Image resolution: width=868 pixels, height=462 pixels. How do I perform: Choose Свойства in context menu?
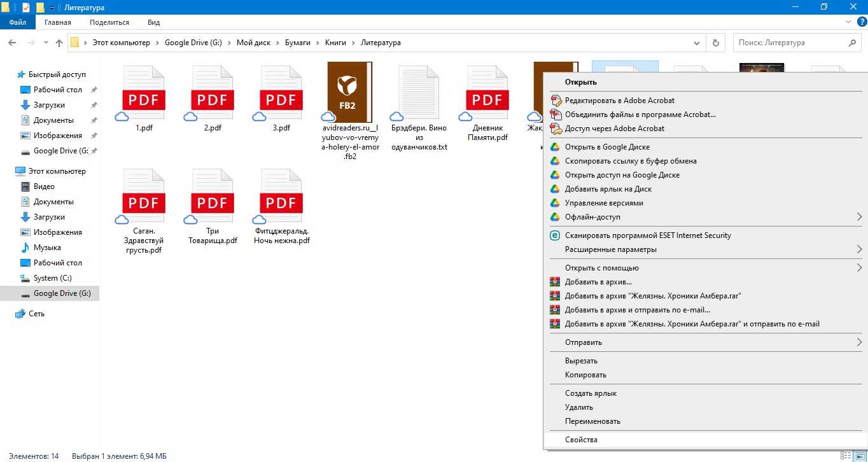(x=581, y=440)
